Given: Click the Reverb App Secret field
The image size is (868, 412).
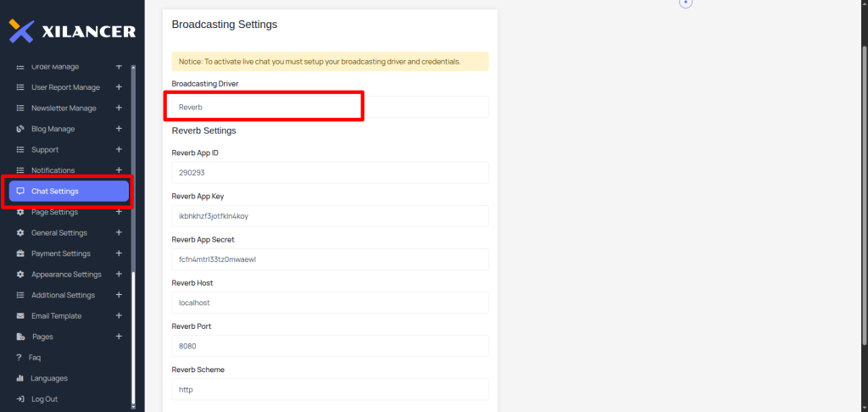Looking at the screenshot, I should click(330, 259).
